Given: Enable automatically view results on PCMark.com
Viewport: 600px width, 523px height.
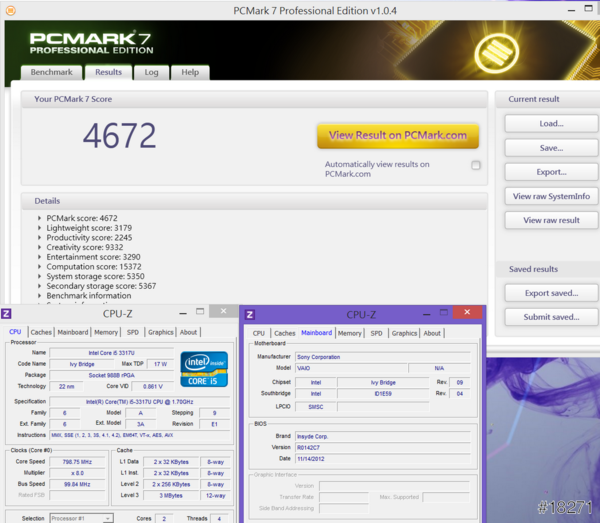Looking at the screenshot, I should tap(476, 165).
